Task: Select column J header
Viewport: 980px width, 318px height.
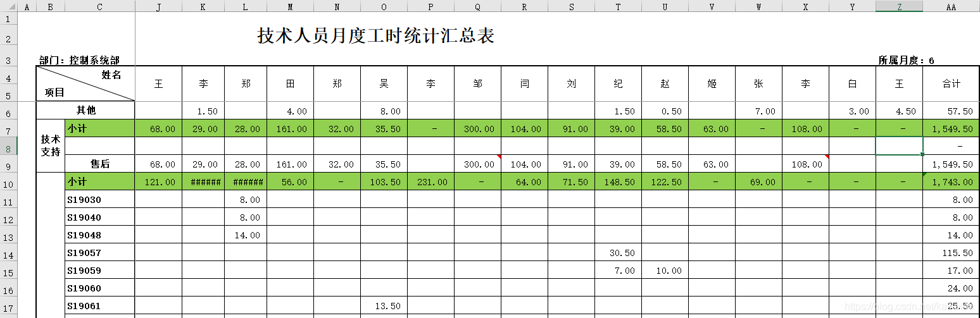Action: 158,6
